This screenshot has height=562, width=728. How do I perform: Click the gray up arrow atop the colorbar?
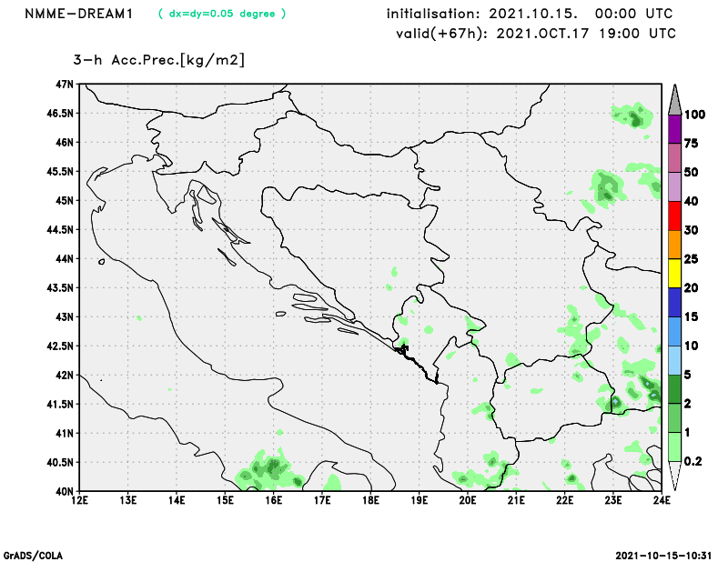(x=674, y=97)
